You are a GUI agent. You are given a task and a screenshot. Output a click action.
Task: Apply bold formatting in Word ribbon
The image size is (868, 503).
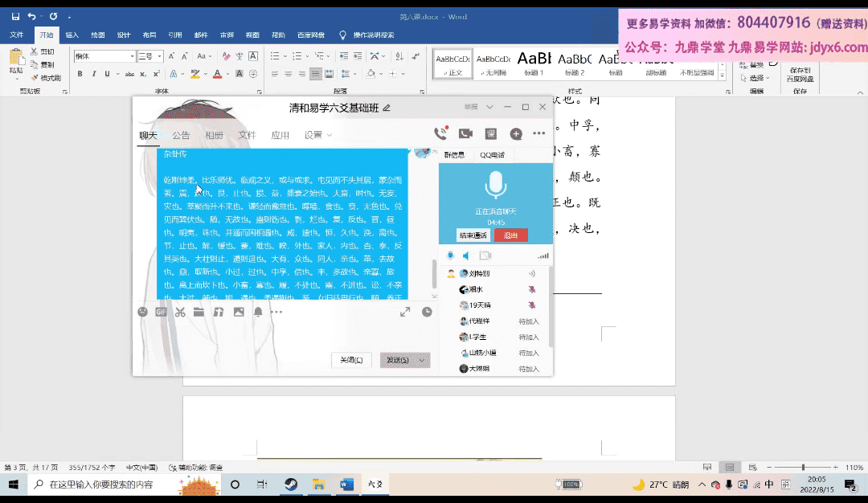[x=80, y=74]
